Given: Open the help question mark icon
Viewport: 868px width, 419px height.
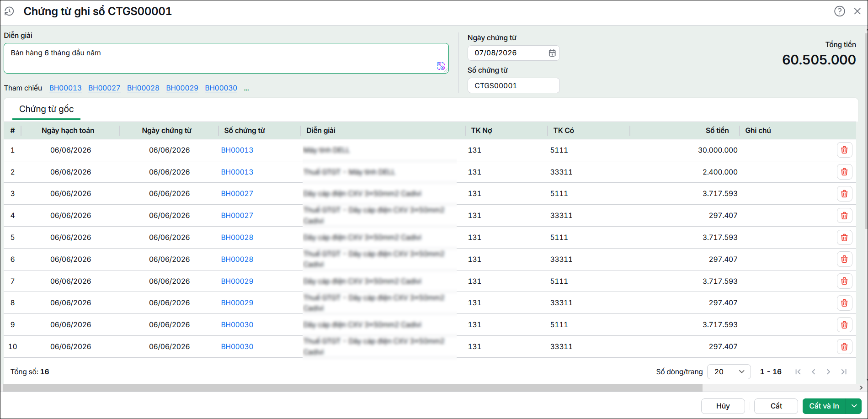Looking at the screenshot, I should click(839, 11).
